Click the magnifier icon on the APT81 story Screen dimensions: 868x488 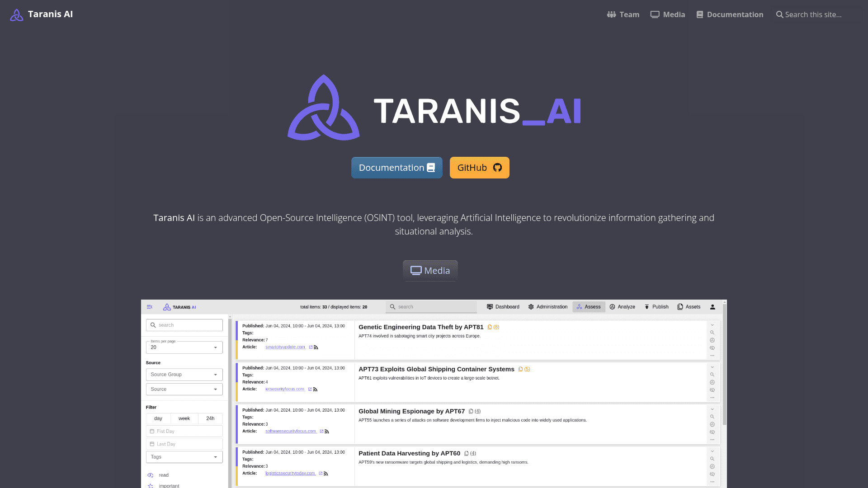(x=712, y=333)
